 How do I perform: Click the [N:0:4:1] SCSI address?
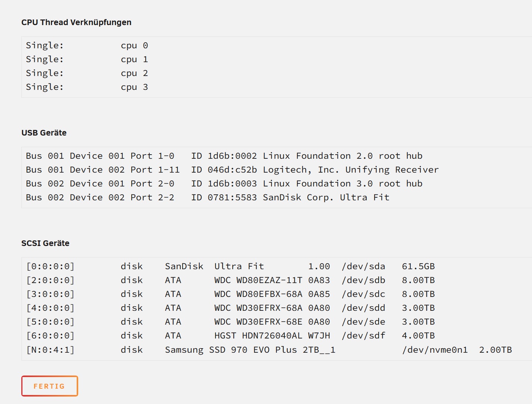point(50,350)
